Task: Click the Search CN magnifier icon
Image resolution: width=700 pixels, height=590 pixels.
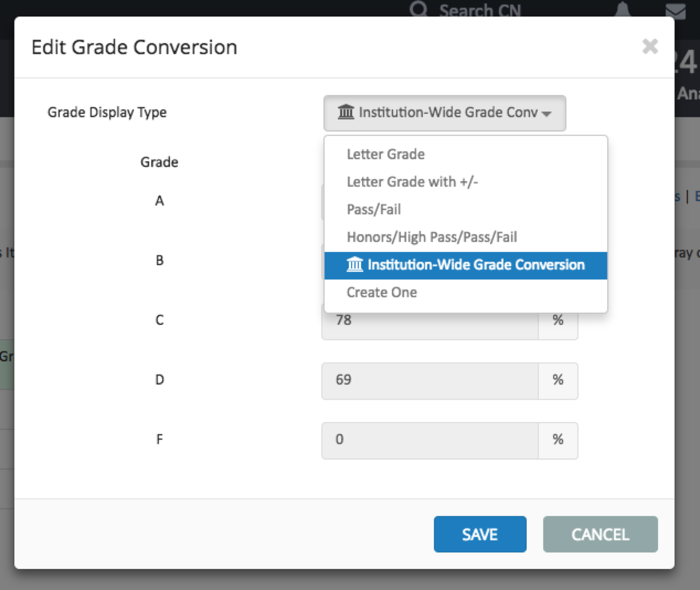Action: coord(419,9)
